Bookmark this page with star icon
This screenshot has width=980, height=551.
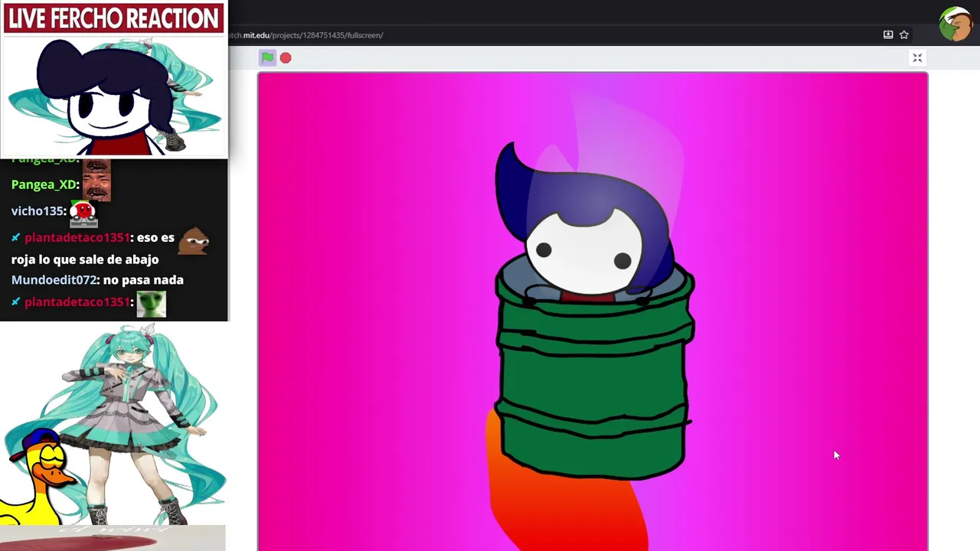coord(904,34)
